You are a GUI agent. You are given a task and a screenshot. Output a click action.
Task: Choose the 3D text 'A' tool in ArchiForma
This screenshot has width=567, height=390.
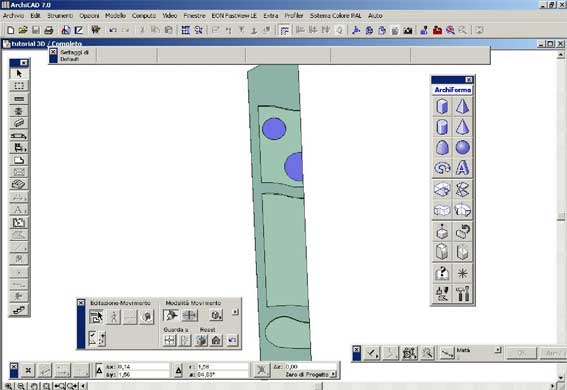pos(462,168)
